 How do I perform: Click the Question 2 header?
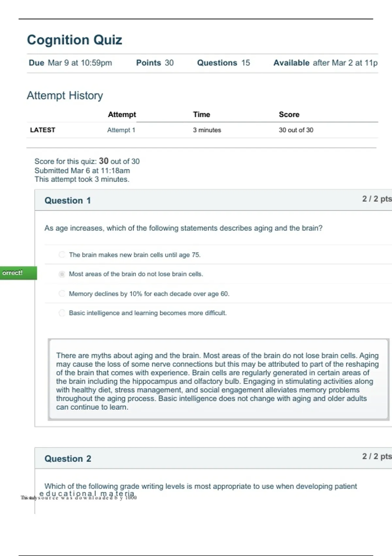(x=68, y=459)
